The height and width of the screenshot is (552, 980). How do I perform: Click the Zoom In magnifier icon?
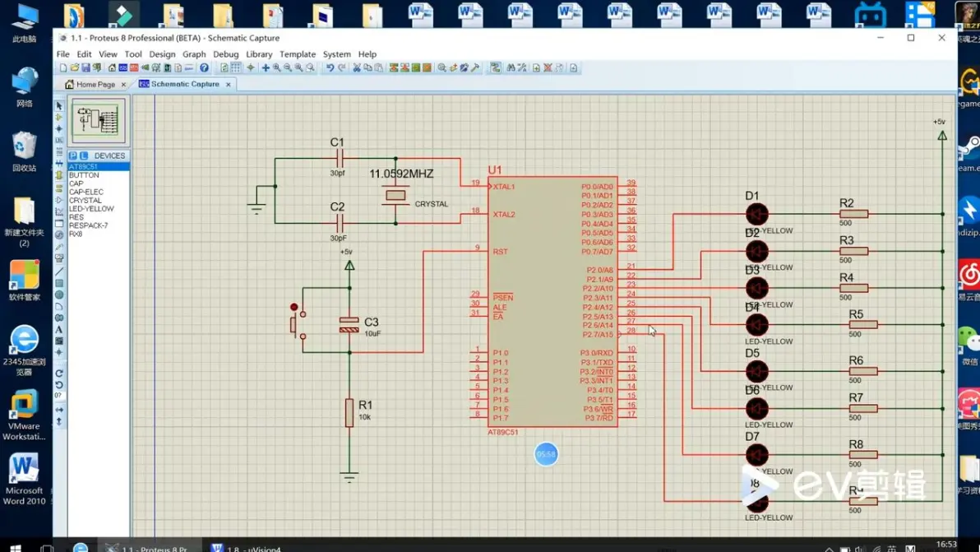tap(277, 68)
